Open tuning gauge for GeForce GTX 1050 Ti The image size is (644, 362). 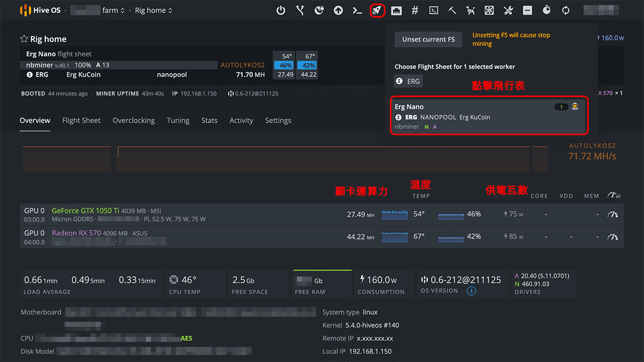(612, 214)
